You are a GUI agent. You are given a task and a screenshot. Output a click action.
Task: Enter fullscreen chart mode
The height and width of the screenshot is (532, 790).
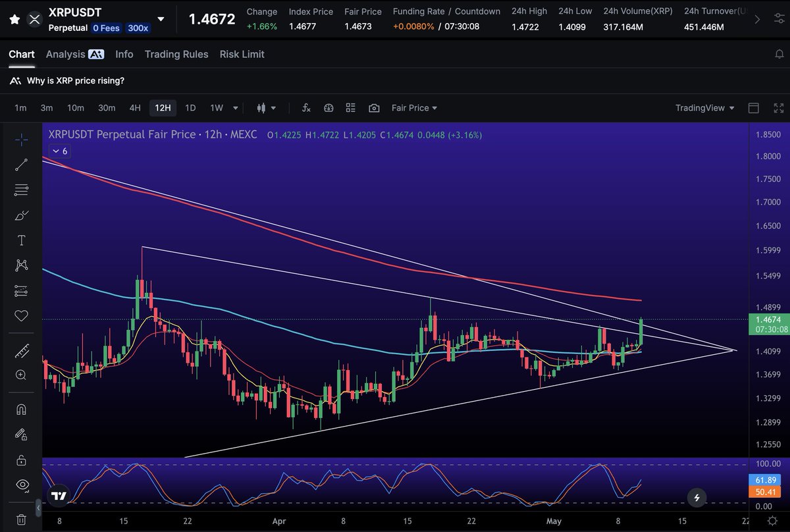[x=779, y=108]
